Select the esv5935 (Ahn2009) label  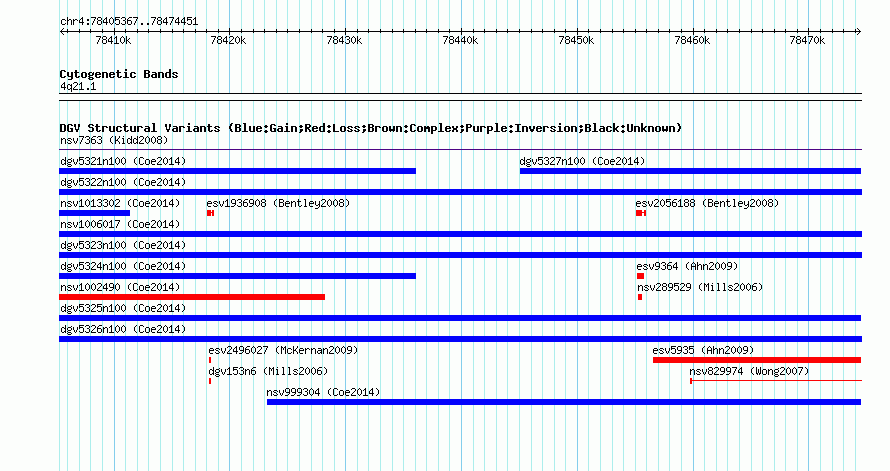[x=703, y=350]
